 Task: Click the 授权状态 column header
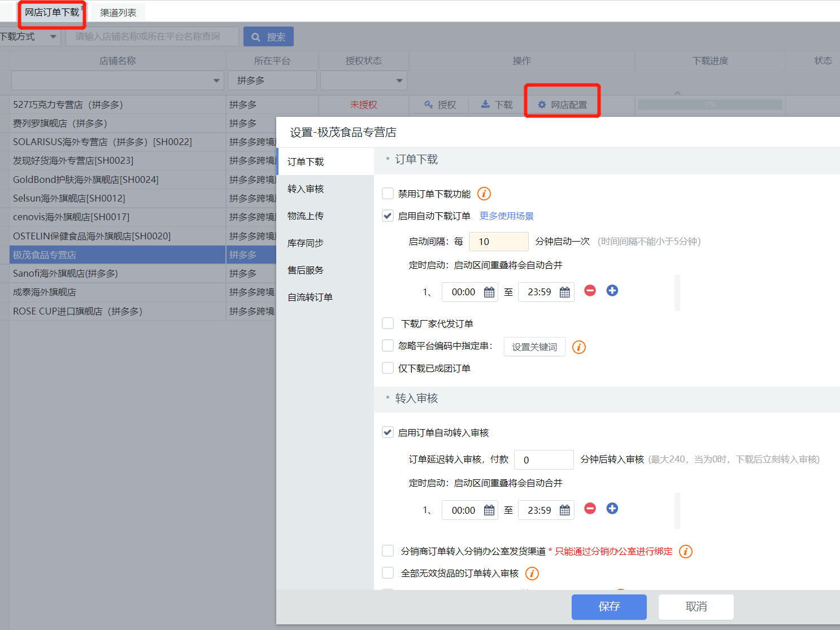tap(363, 60)
